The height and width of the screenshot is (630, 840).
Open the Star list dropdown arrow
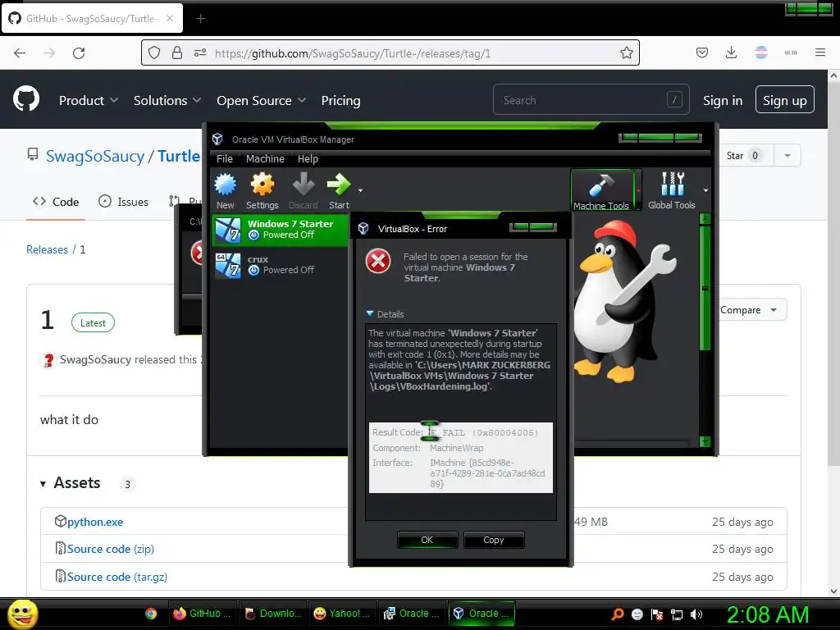tap(787, 155)
